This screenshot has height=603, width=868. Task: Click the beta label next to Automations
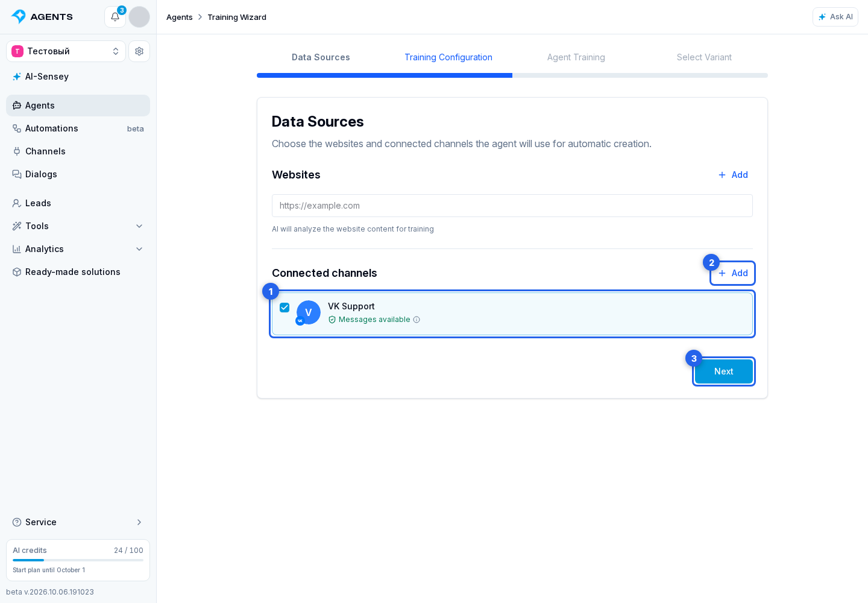coord(136,129)
